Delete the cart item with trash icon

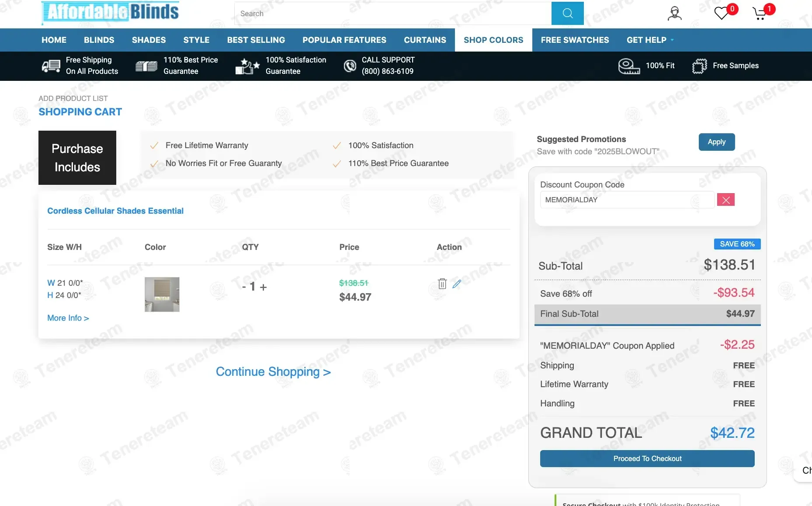pyautogui.click(x=442, y=284)
